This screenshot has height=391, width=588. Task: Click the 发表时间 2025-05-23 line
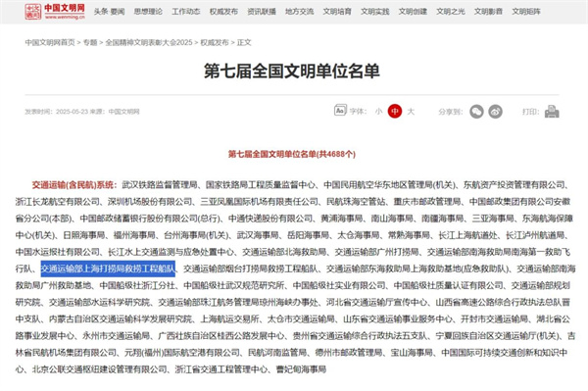point(82,112)
